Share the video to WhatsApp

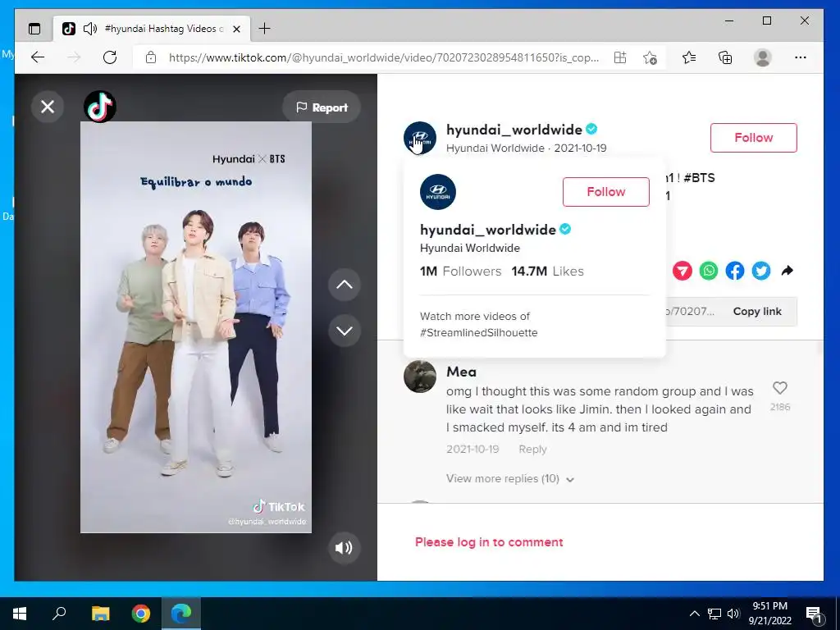tap(708, 271)
